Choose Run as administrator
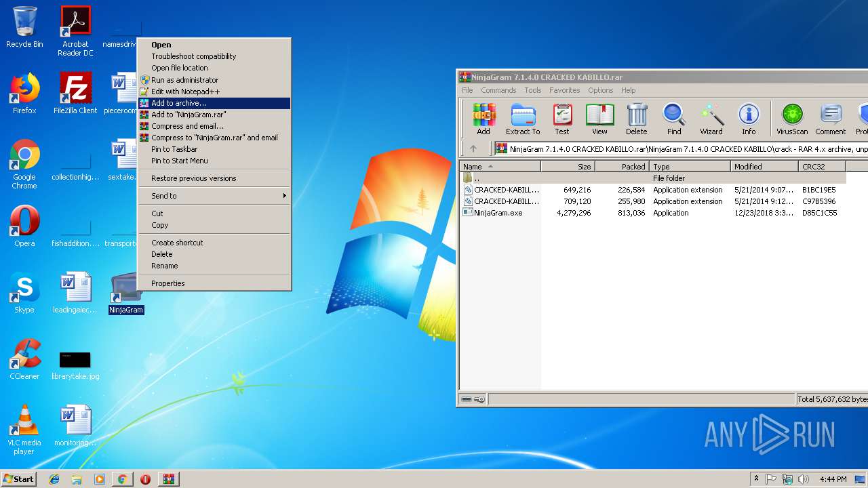The height and width of the screenshot is (488, 868). coord(214,80)
